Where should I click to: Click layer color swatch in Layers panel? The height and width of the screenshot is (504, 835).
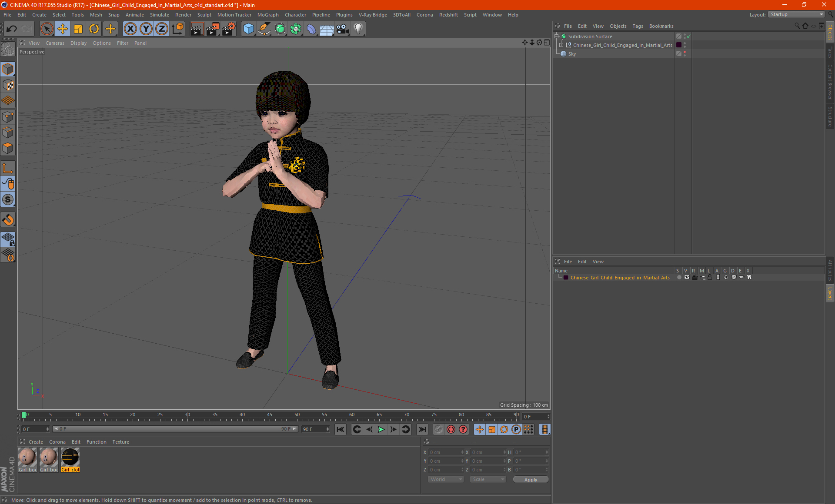click(x=566, y=278)
